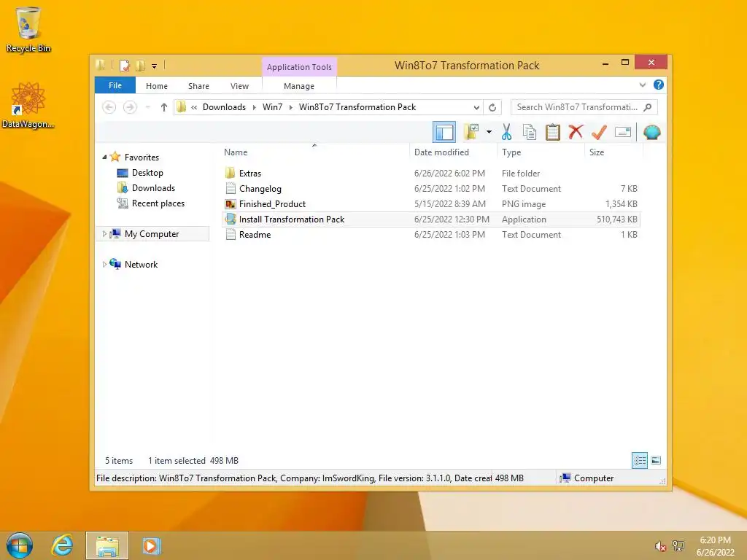Click the quick access properties icon

coord(124,65)
